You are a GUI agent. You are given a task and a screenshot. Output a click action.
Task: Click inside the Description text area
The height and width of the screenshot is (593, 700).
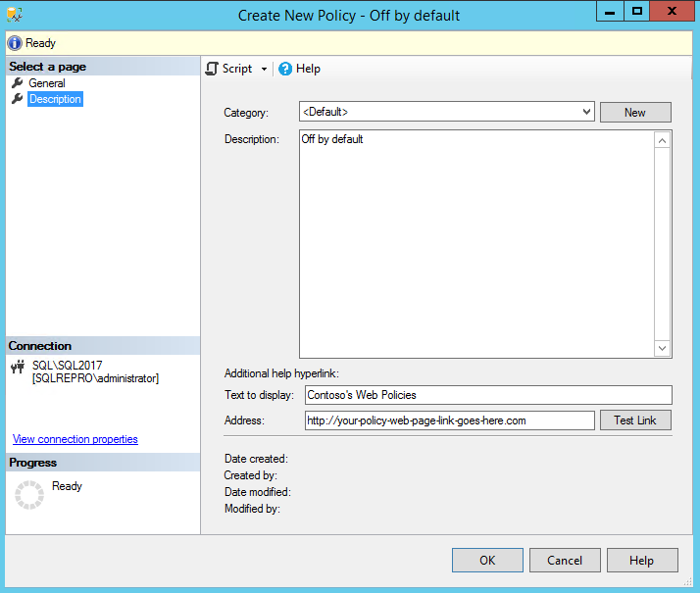(x=476, y=244)
